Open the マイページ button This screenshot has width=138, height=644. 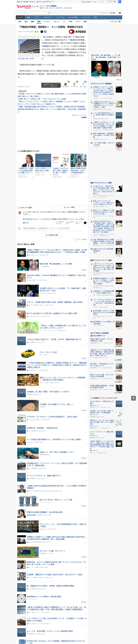pyautogui.click(x=103, y=13)
